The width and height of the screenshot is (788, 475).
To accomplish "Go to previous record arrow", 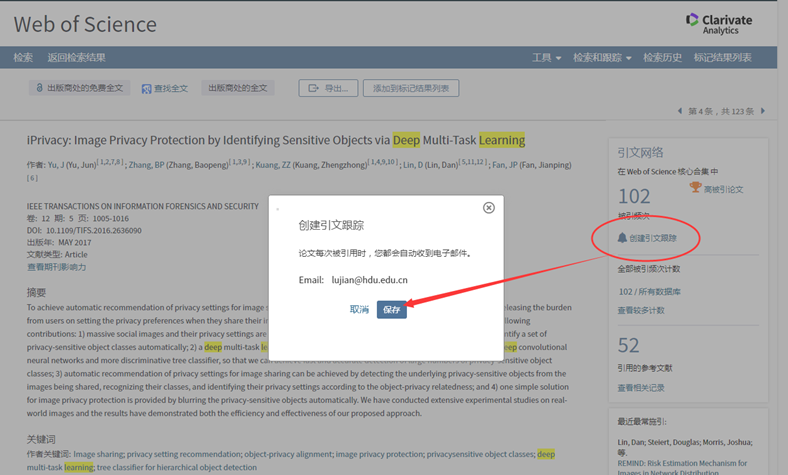I will point(680,111).
